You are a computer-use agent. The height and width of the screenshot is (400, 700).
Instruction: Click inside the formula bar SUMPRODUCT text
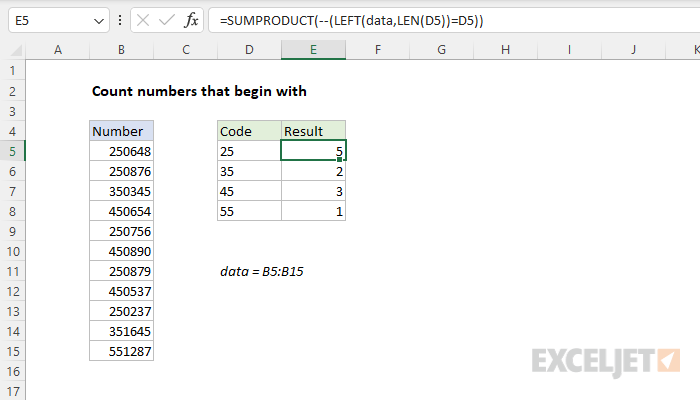point(351,21)
